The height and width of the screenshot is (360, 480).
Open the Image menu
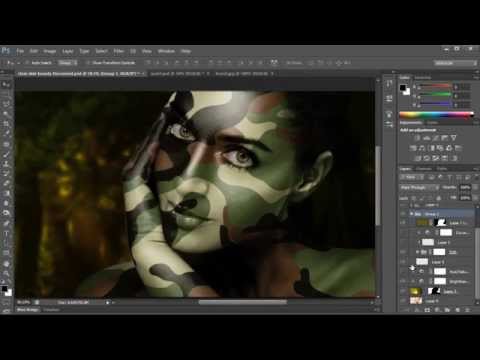(50, 51)
